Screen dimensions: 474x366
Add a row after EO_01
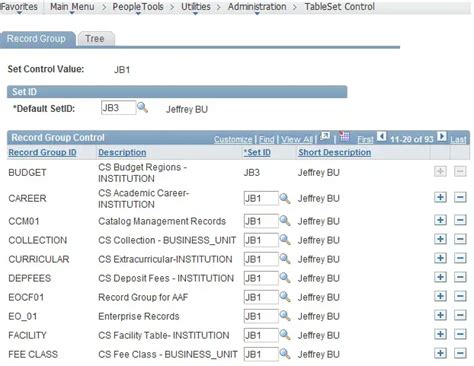click(x=440, y=315)
